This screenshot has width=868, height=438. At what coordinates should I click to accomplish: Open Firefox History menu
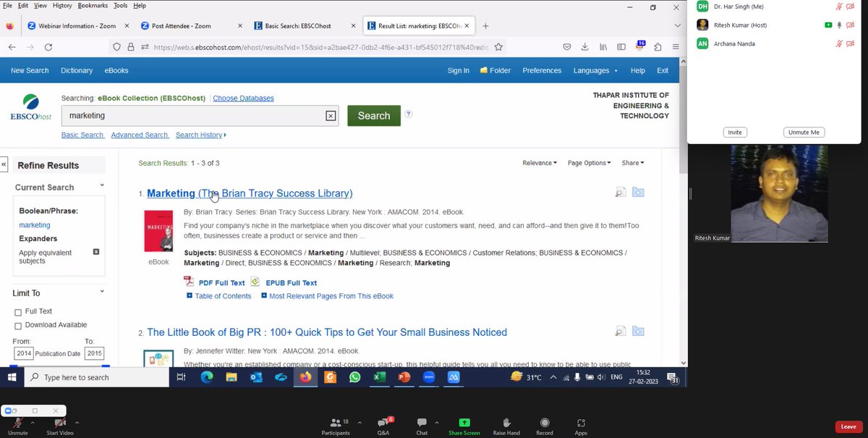[x=62, y=5]
